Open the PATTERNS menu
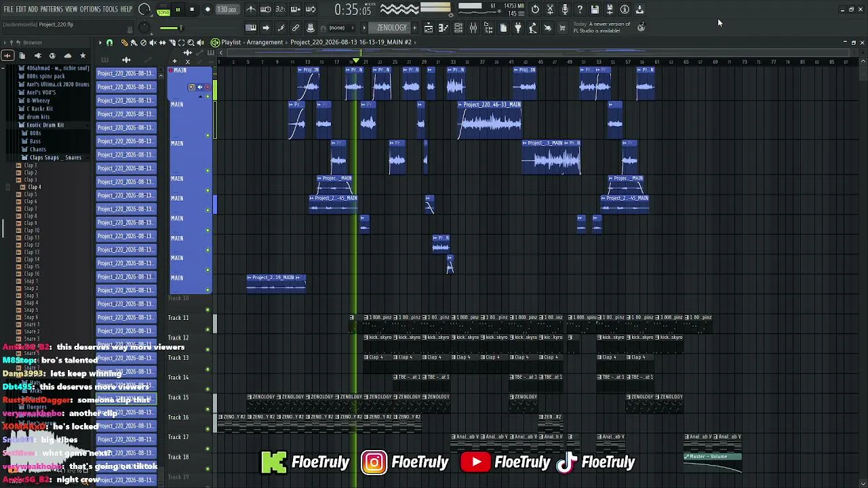This screenshot has height=488, width=868. click(x=52, y=9)
